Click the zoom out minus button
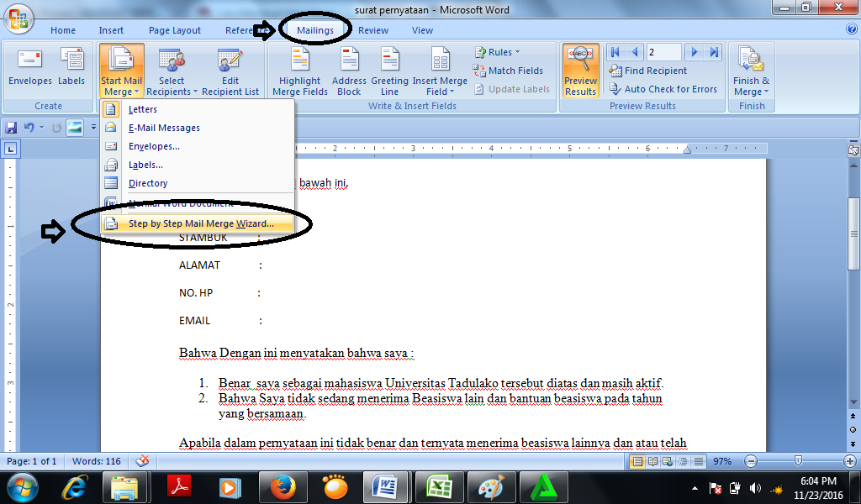The width and height of the screenshot is (861, 504). click(751, 461)
